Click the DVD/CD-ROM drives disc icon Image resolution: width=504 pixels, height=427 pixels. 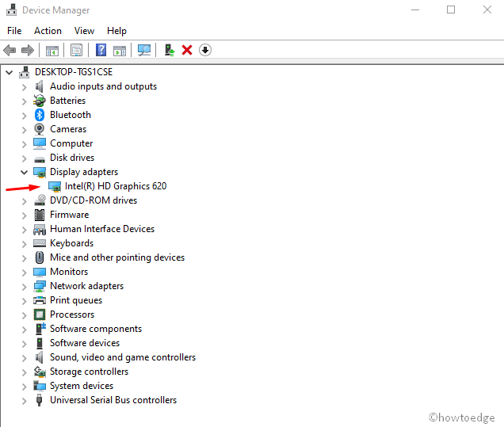tap(40, 200)
